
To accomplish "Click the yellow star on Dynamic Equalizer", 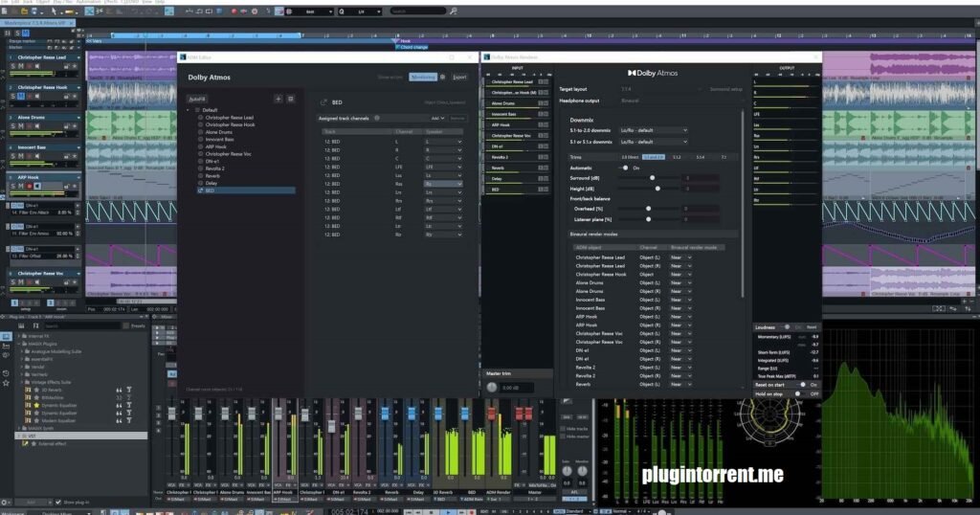I will click(x=36, y=405).
